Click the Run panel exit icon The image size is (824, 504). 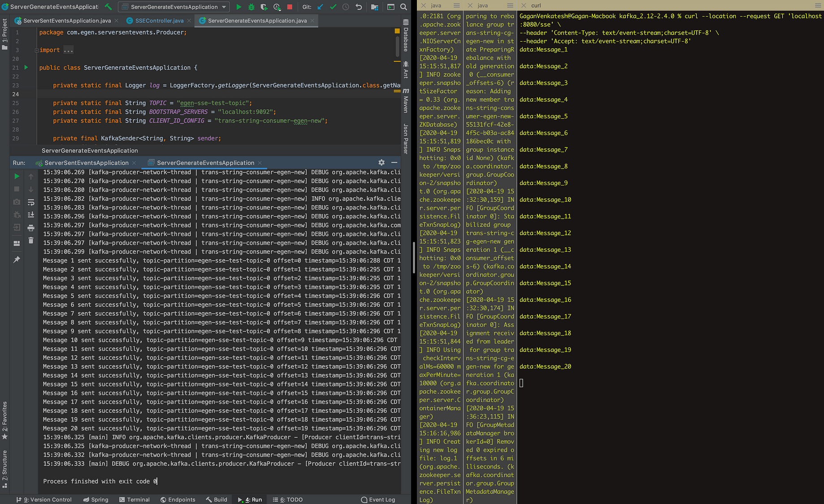pos(17,228)
